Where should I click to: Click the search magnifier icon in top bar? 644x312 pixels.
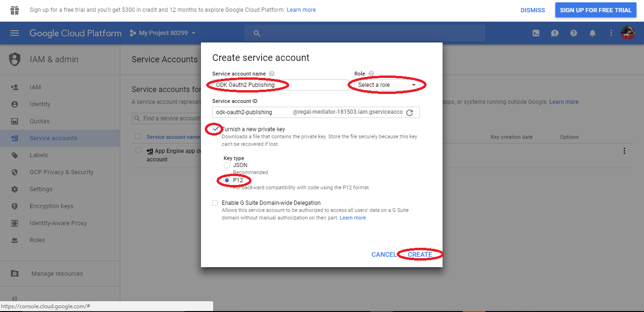257,33
